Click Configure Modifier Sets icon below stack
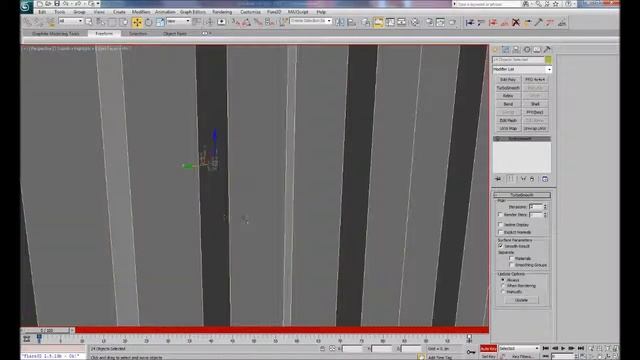640x360 pixels. [545, 179]
